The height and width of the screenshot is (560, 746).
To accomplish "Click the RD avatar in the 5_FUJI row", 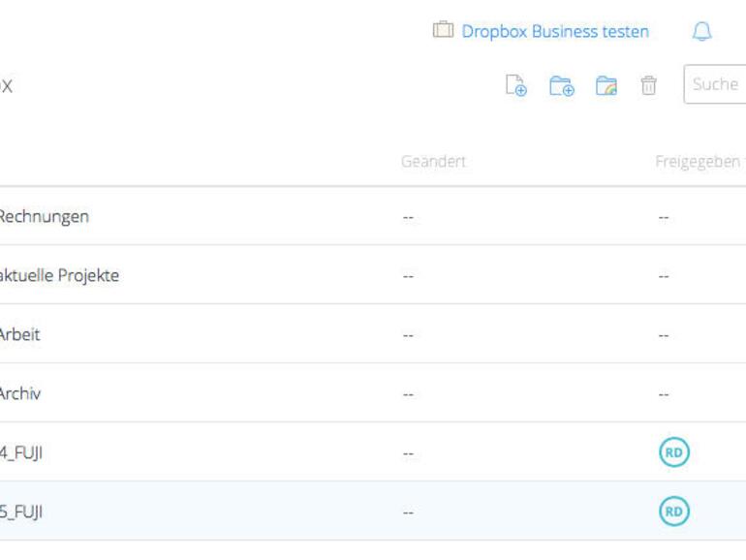I will [674, 512].
